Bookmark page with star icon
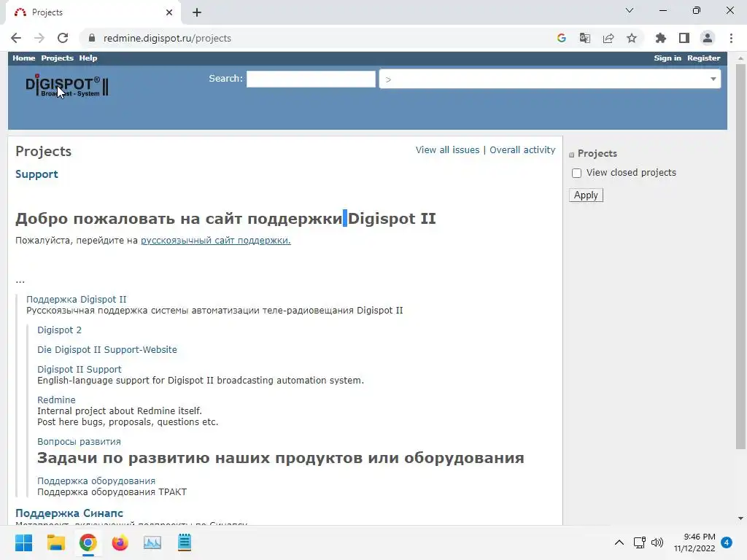 click(x=632, y=38)
